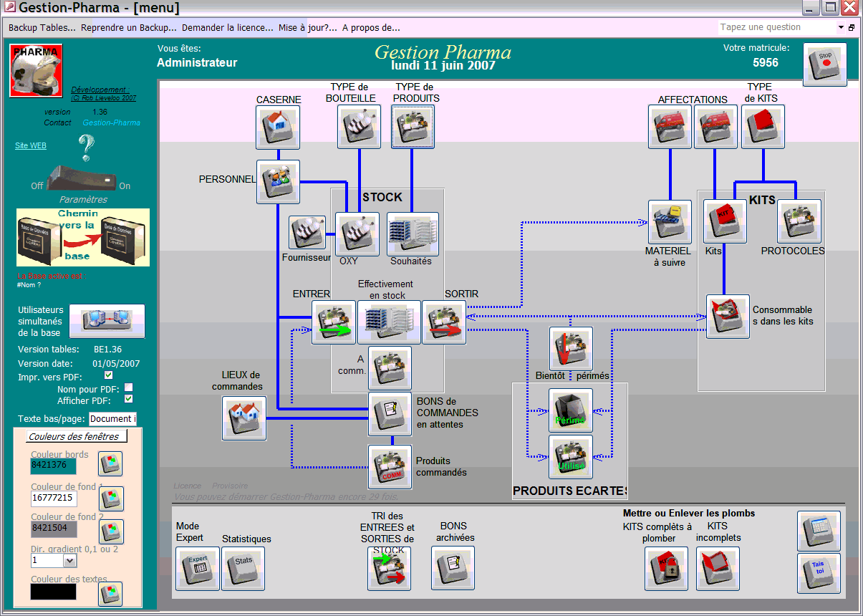Screen dimensions: 863x616
Task: Open TYPE de BOUTEILLE icon
Action: coord(359,127)
